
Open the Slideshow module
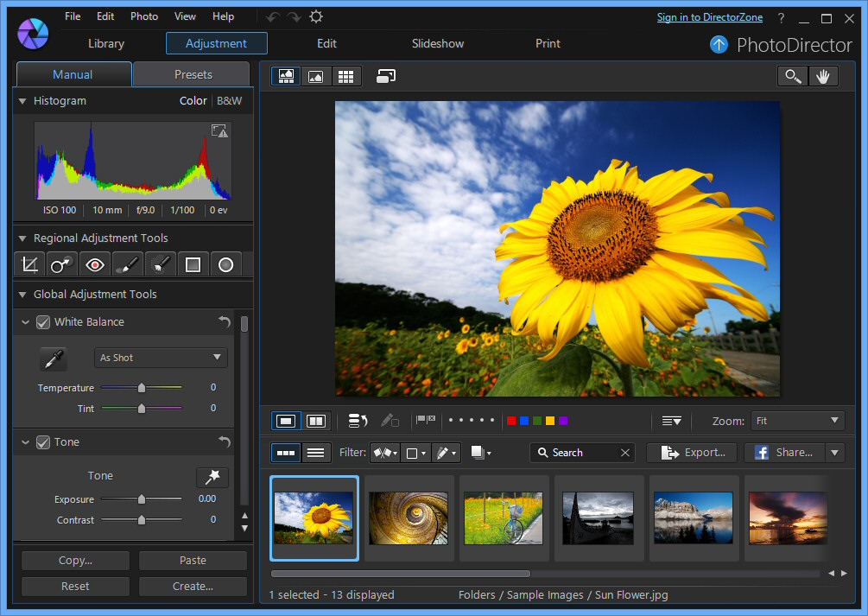[437, 43]
